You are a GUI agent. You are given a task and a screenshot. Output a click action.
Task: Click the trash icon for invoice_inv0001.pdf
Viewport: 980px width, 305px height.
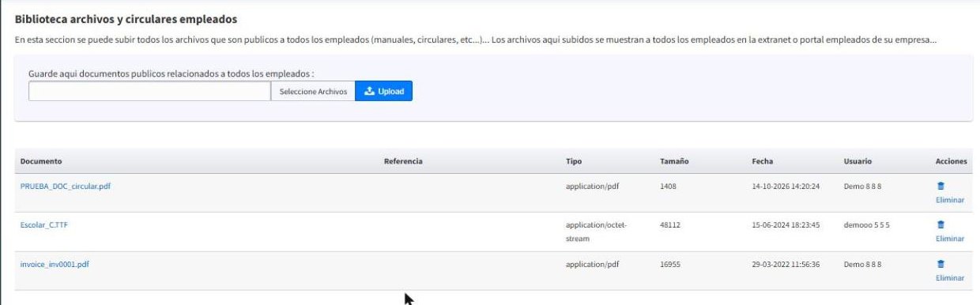(940, 265)
